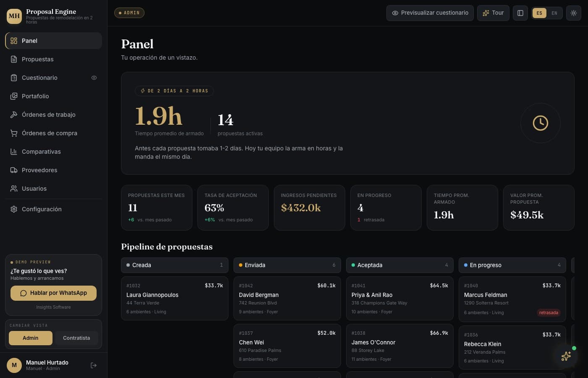Click Previsualizar cuestionario button
Image resolution: width=588 pixels, height=378 pixels.
click(x=430, y=13)
